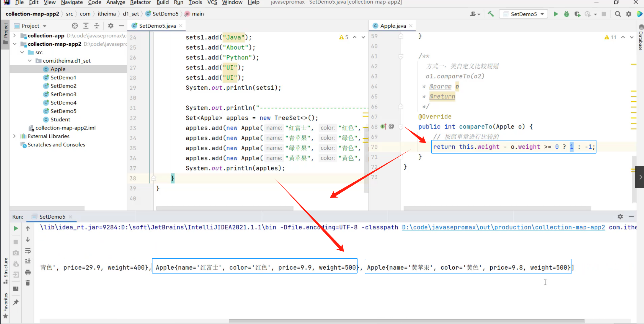Screen dimensions: 644x324
Task: Toggle soft-wrap in Run console
Action: [x=28, y=251]
